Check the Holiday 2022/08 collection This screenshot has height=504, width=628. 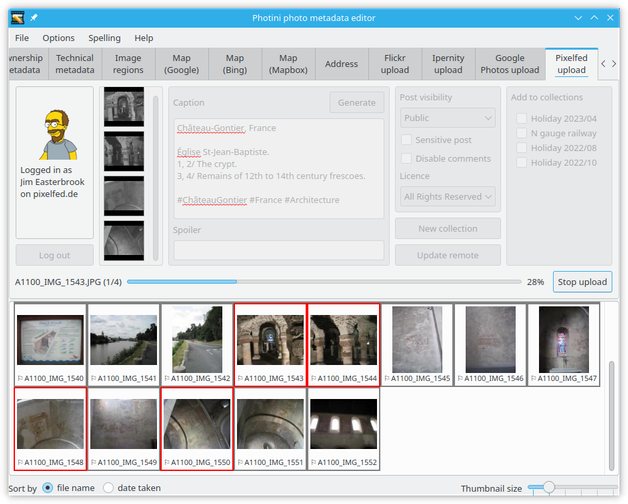pyautogui.click(x=521, y=148)
